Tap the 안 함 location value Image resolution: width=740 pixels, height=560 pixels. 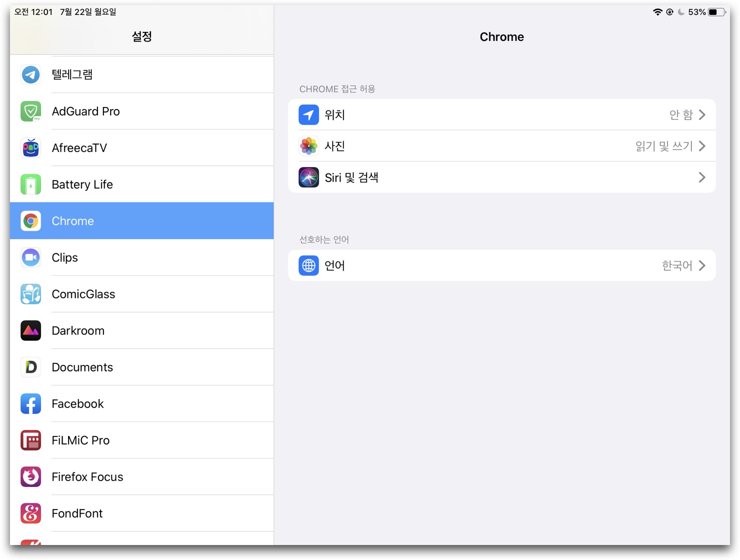(681, 115)
